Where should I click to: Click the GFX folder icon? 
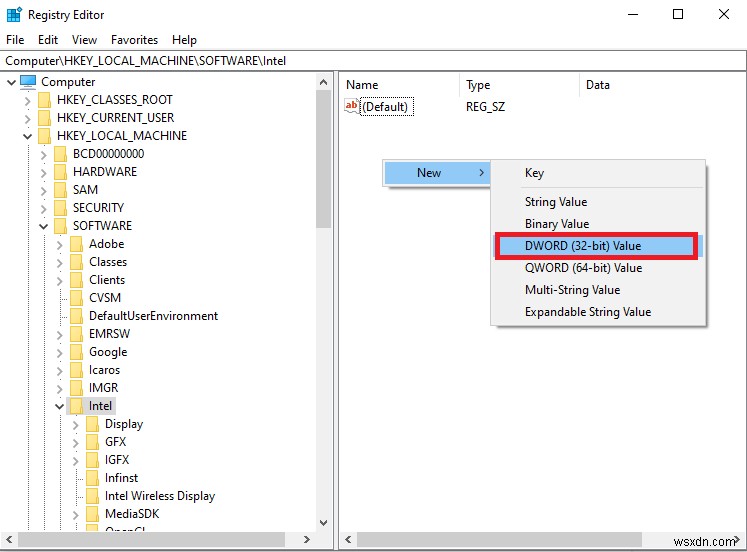point(92,442)
